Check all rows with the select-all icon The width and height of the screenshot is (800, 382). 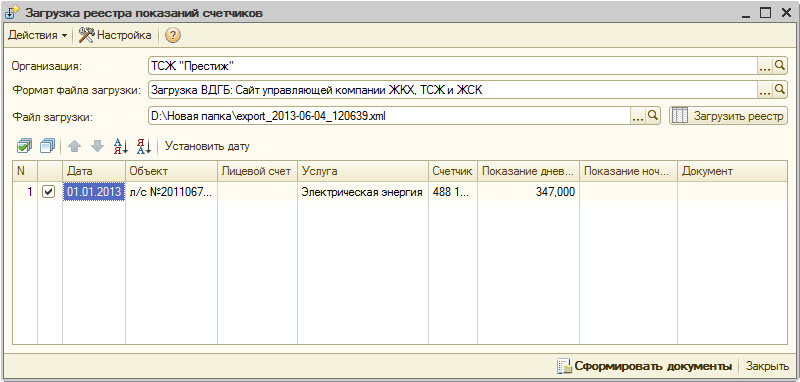tap(24, 146)
